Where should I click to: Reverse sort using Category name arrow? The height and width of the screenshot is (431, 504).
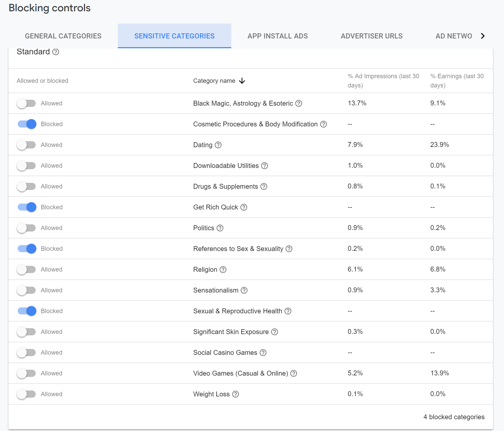coord(242,81)
